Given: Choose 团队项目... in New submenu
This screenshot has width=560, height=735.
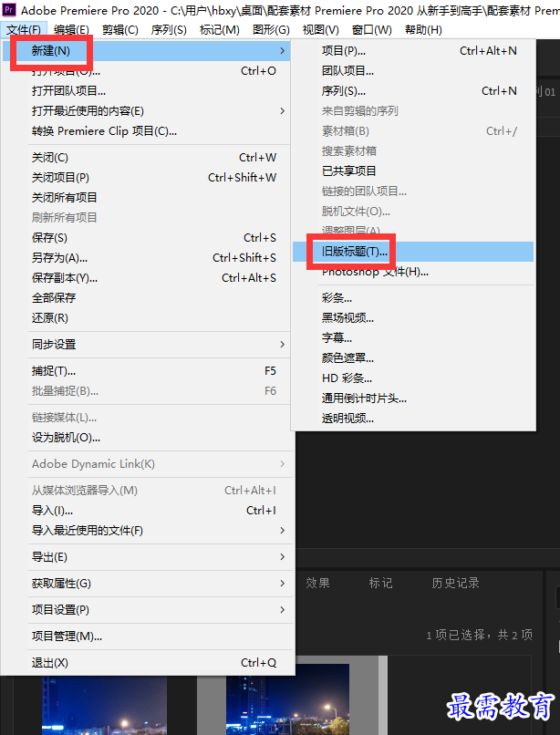Looking at the screenshot, I should [x=413, y=71].
